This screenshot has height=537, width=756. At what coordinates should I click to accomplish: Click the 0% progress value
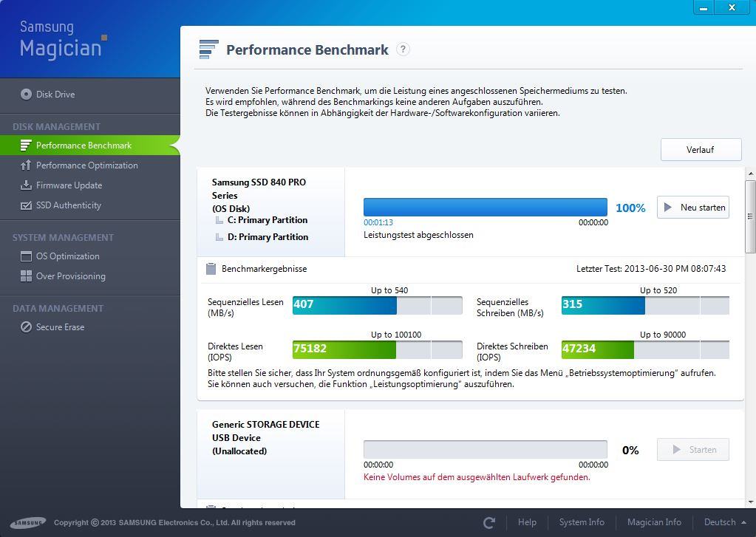[630, 451]
